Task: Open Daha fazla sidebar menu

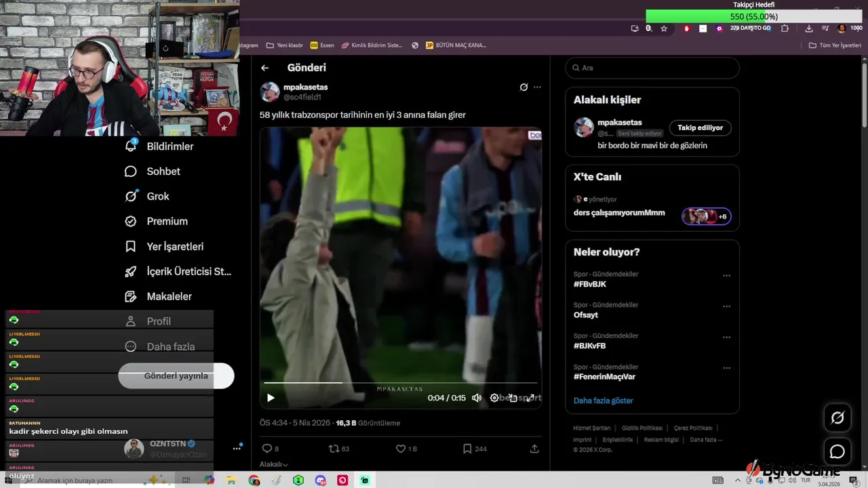Action: pos(160,346)
